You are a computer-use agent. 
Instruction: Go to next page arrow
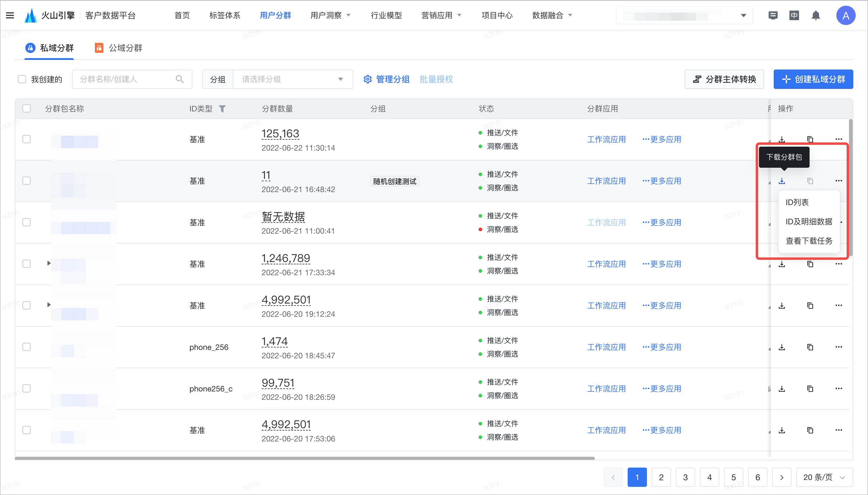click(x=782, y=477)
